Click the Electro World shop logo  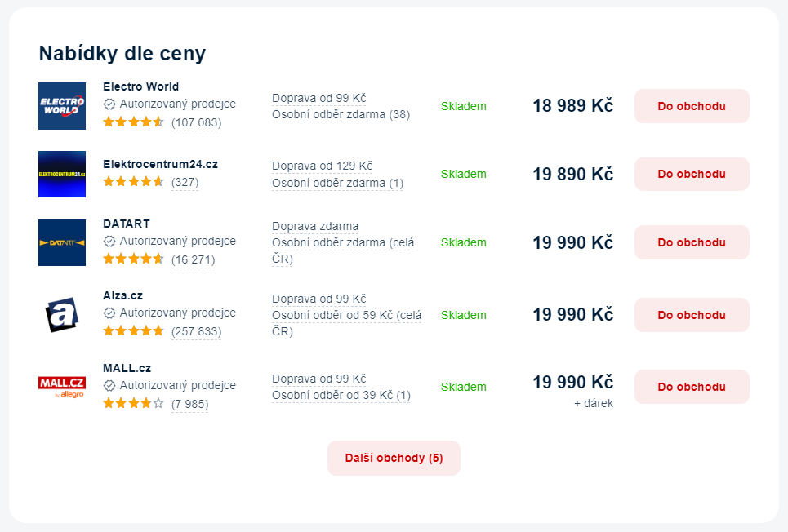62,106
